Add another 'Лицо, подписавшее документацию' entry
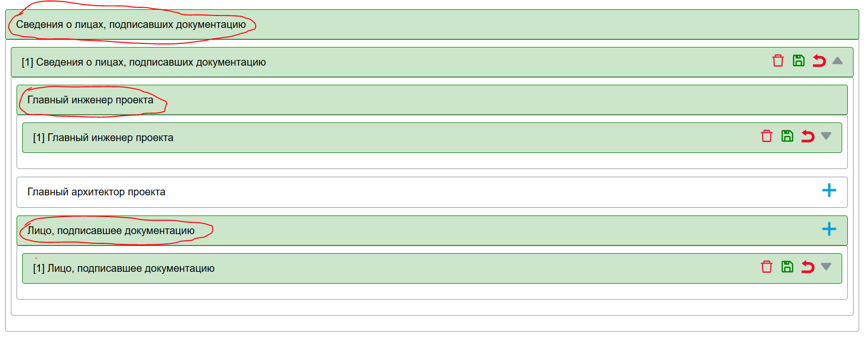The image size is (868, 340). tap(829, 229)
